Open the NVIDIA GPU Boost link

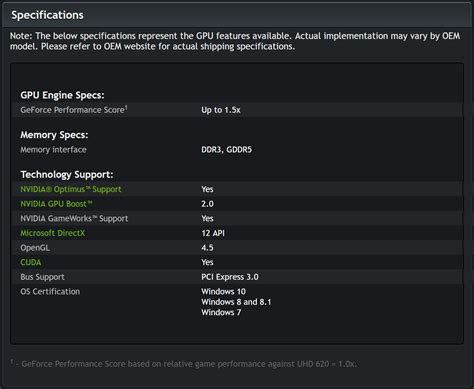56,204
